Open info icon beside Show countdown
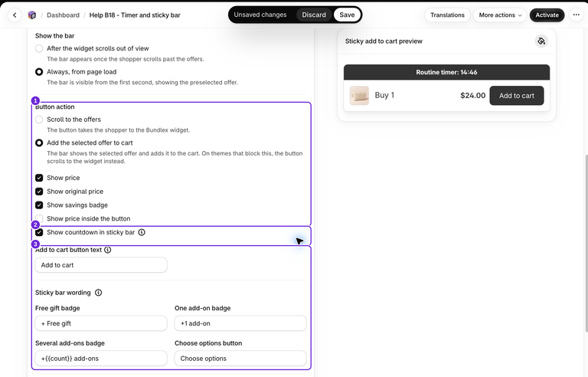 click(142, 232)
